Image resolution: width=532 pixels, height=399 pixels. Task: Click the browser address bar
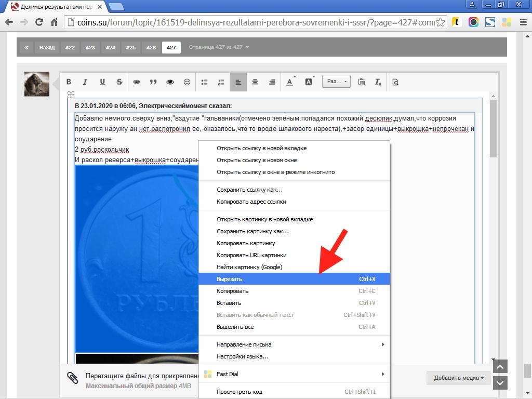249,22
